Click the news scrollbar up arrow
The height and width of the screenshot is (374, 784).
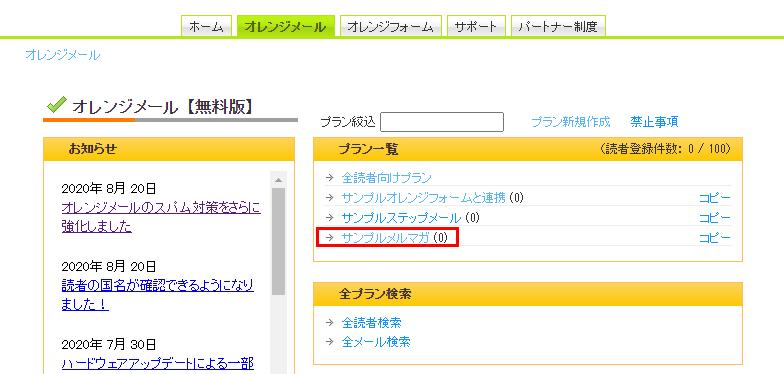click(278, 180)
